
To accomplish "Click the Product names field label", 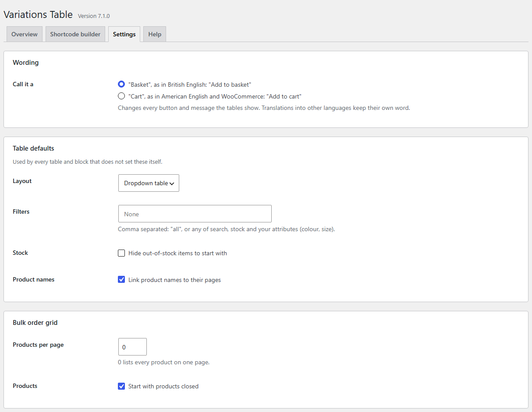I will tap(34, 279).
